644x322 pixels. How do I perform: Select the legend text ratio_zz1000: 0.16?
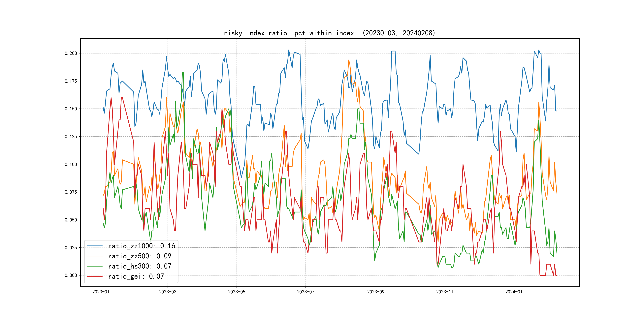pos(142,246)
